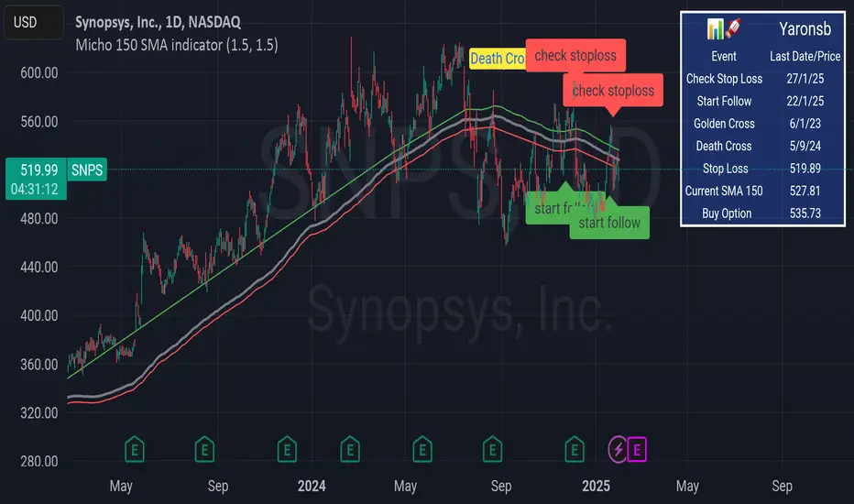Select the Micho 150 SMA indicator legend
Viewport: 854px width, 504px height.
pos(177,45)
